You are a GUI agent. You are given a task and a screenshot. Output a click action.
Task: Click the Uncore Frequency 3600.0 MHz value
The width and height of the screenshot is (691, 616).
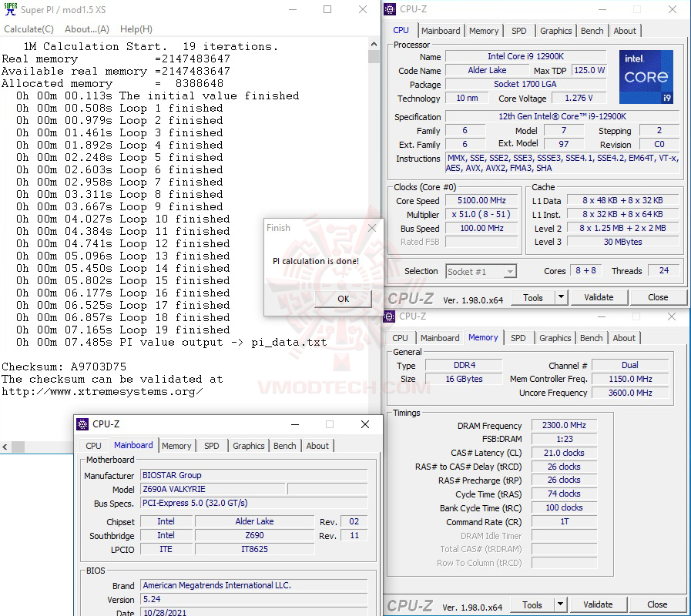pos(630,393)
